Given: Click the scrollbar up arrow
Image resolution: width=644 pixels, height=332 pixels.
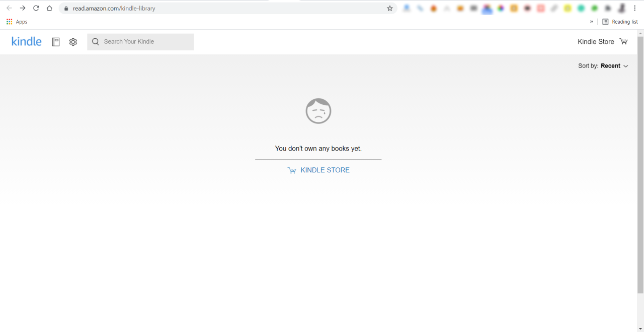Looking at the screenshot, I should [640, 33].
